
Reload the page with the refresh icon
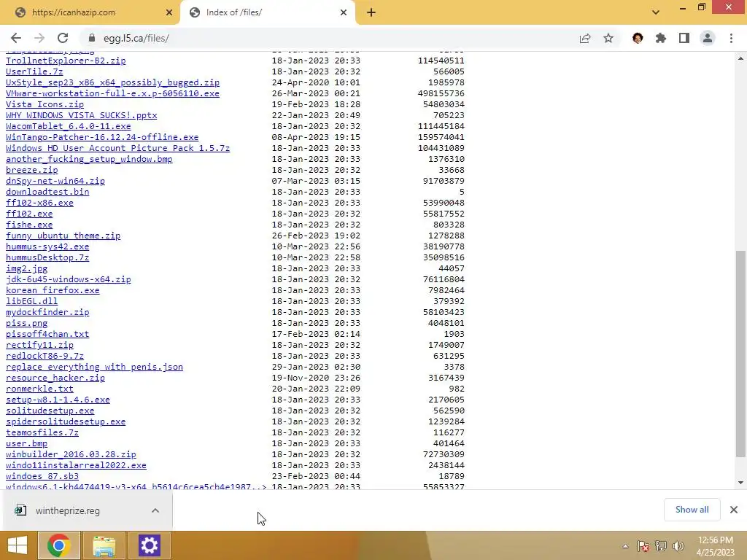pyautogui.click(x=63, y=38)
